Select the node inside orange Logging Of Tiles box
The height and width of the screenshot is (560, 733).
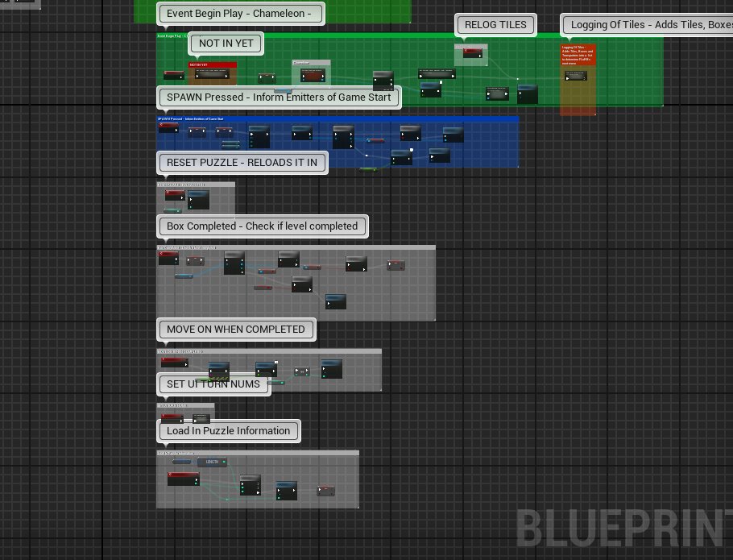[x=576, y=76]
